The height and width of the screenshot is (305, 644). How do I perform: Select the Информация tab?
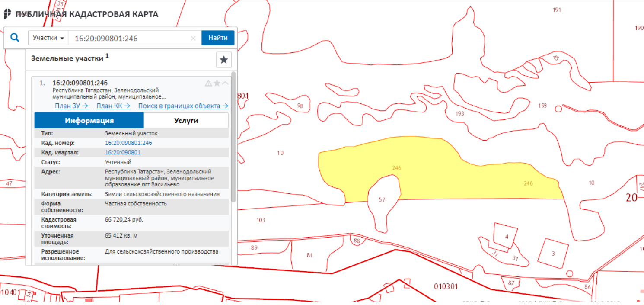click(x=89, y=120)
